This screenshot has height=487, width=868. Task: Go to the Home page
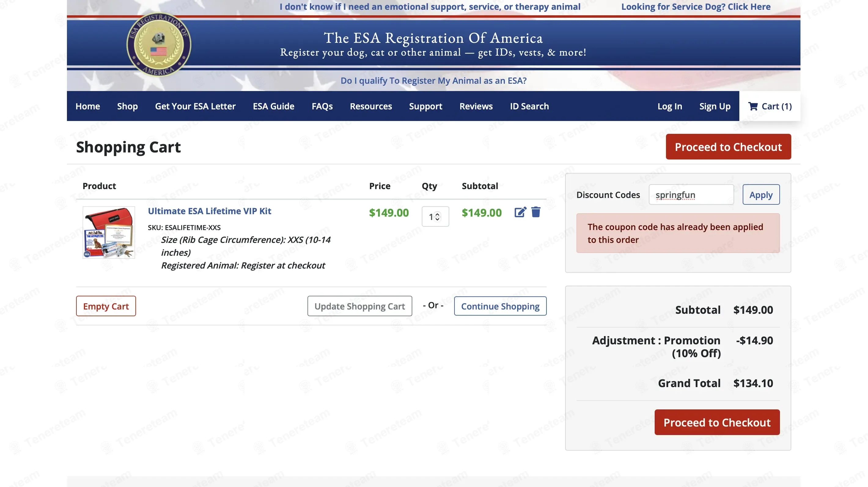88,106
